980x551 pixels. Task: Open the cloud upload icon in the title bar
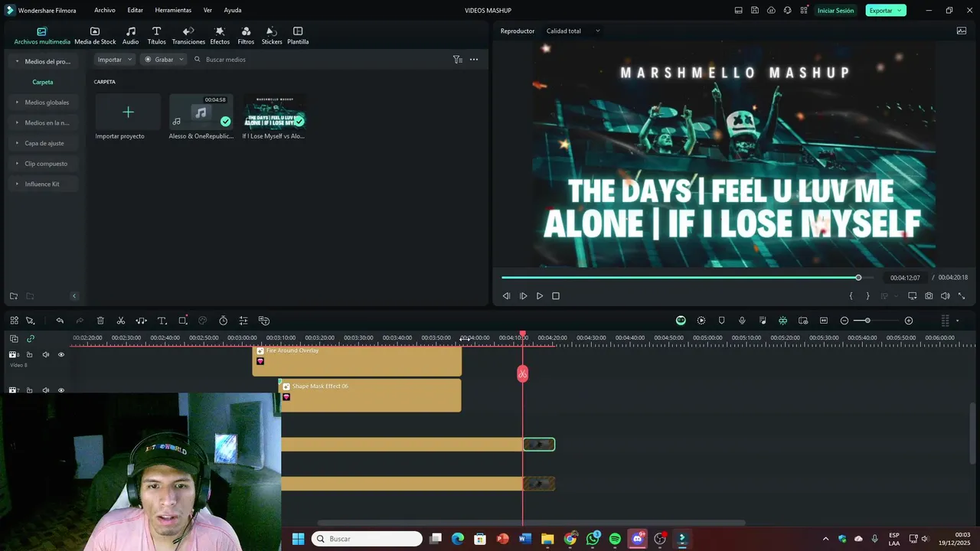click(x=771, y=11)
